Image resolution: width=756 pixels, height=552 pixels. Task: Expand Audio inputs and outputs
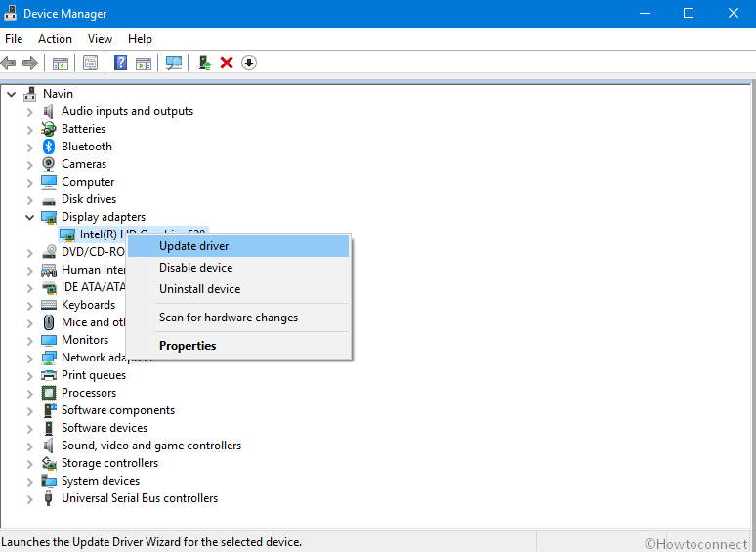click(30, 112)
